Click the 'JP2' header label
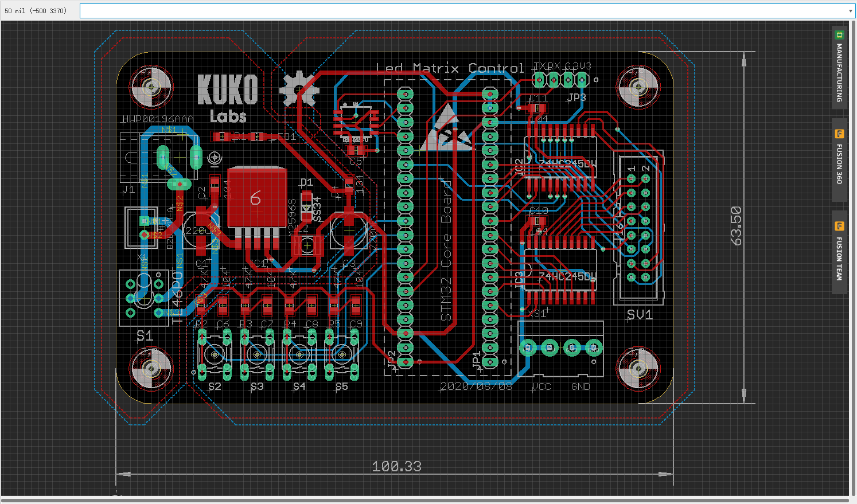857x504 pixels. click(392, 361)
